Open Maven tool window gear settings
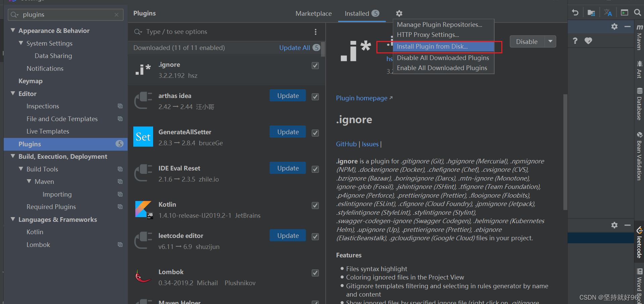This screenshot has width=644, height=304. (x=614, y=27)
